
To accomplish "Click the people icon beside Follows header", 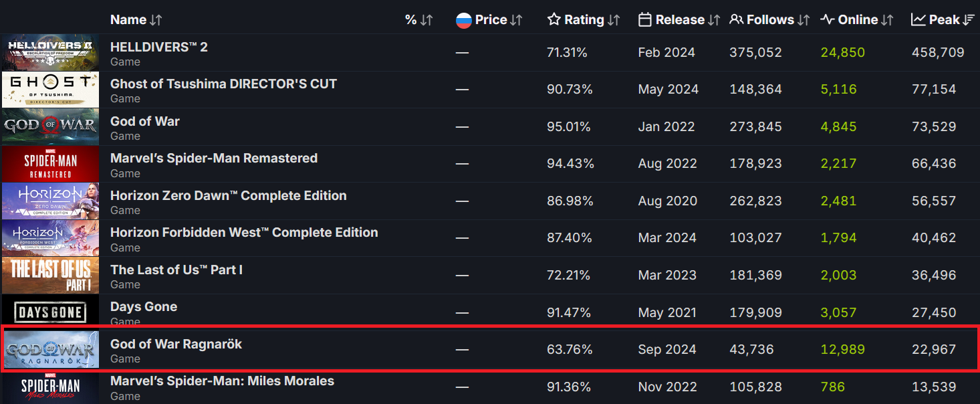I will (736, 20).
